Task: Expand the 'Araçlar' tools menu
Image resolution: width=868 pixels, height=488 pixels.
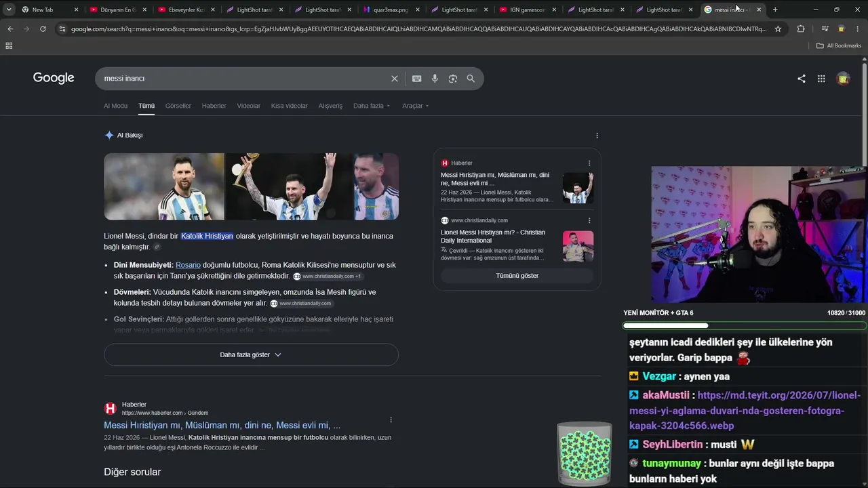Action: (x=416, y=106)
